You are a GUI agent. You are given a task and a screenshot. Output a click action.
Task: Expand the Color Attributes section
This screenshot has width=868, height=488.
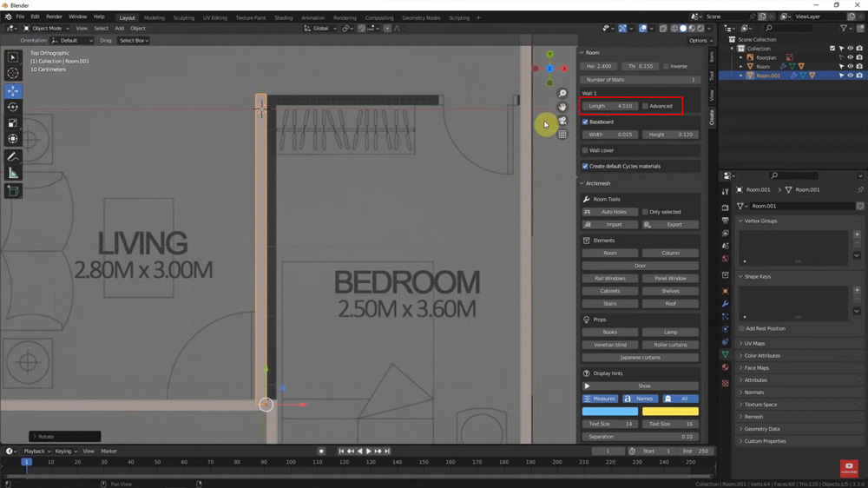pyautogui.click(x=762, y=356)
